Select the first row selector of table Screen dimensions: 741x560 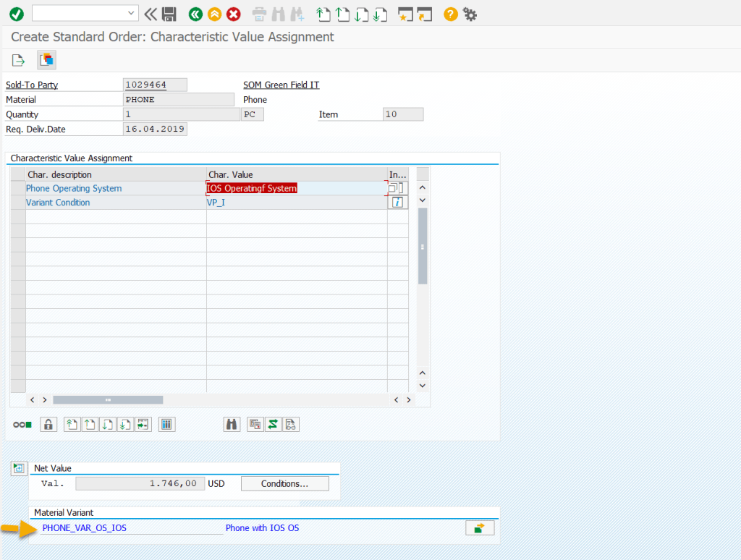point(18,188)
